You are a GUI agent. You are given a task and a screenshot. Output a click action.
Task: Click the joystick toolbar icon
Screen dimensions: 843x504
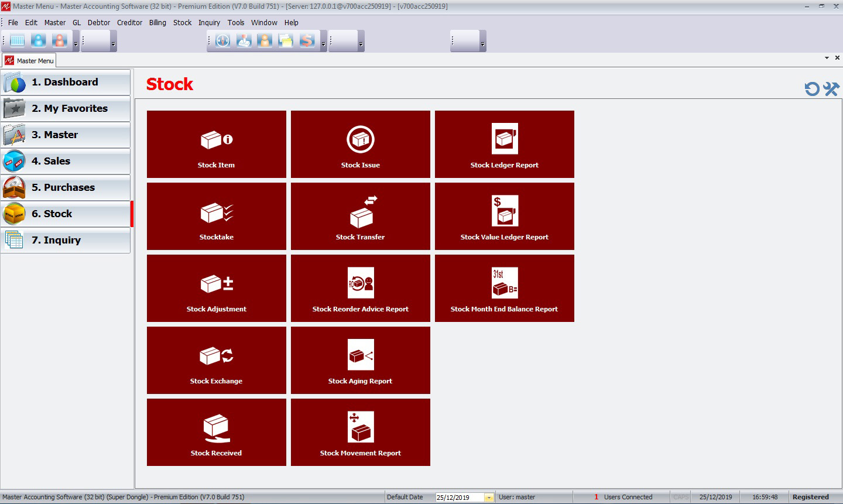pyautogui.click(x=244, y=41)
